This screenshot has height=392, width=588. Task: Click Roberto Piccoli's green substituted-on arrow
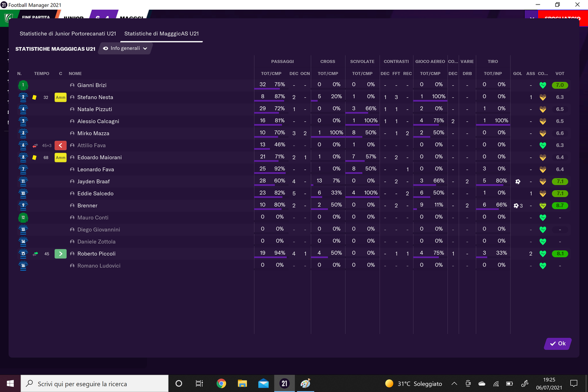(60, 254)
